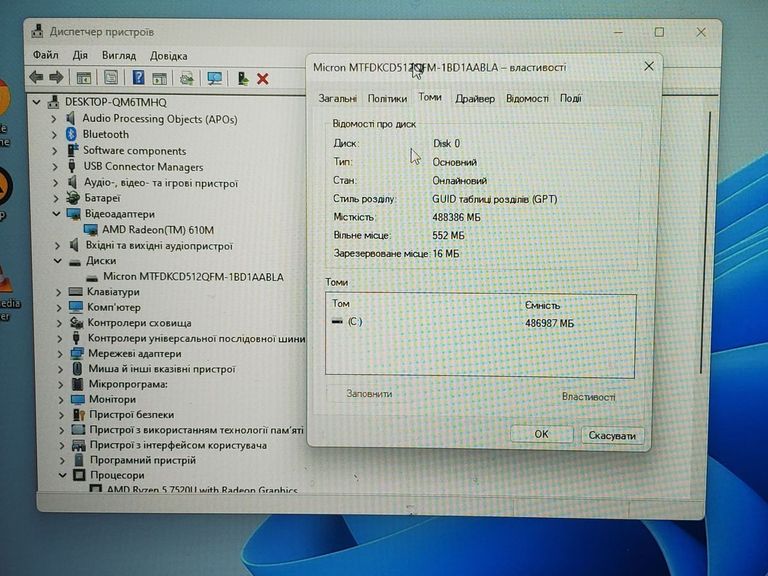This screenshot has height=576, width=768.
Task: Select Аудіо-, відео- та ігрові пристрої item
Action: pyautogui.click(x=161, y=183)
